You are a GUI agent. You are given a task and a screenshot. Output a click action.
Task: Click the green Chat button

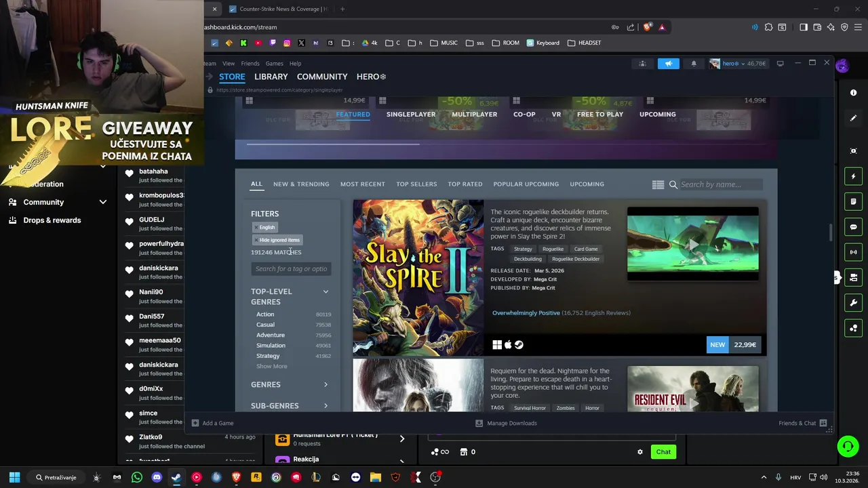coord(663,452)
